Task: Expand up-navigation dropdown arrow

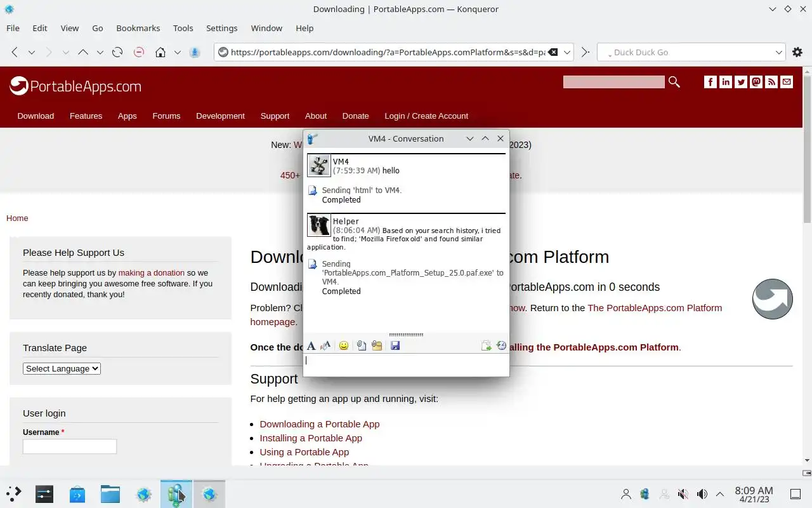Action: (100, 53)
